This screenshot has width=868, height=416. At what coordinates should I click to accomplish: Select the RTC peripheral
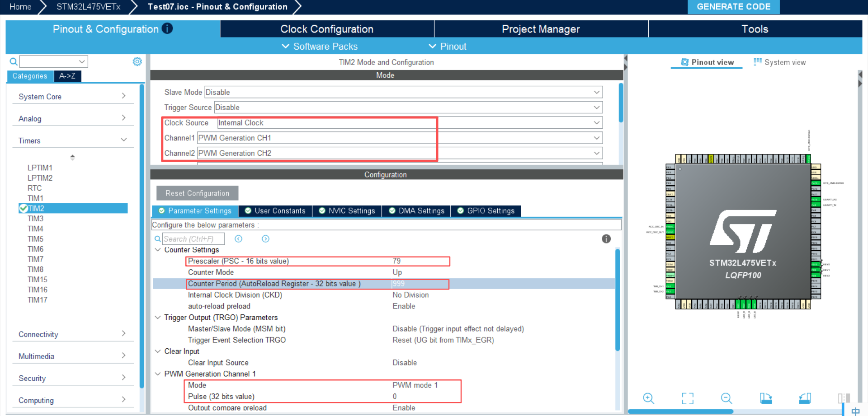tap(34, 188)
